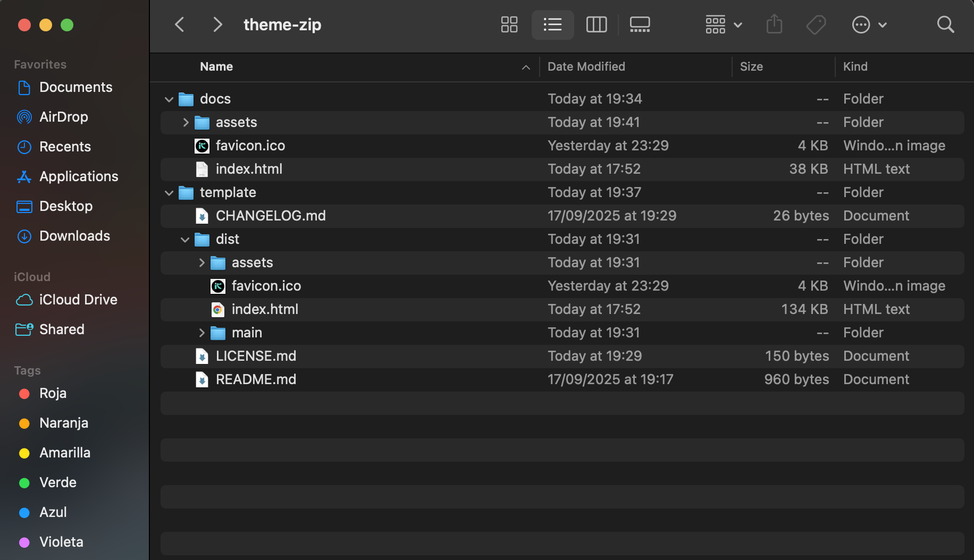Open the Shared sidebar item
Viewport: 974px width, 560px height.
pos(51,329)
